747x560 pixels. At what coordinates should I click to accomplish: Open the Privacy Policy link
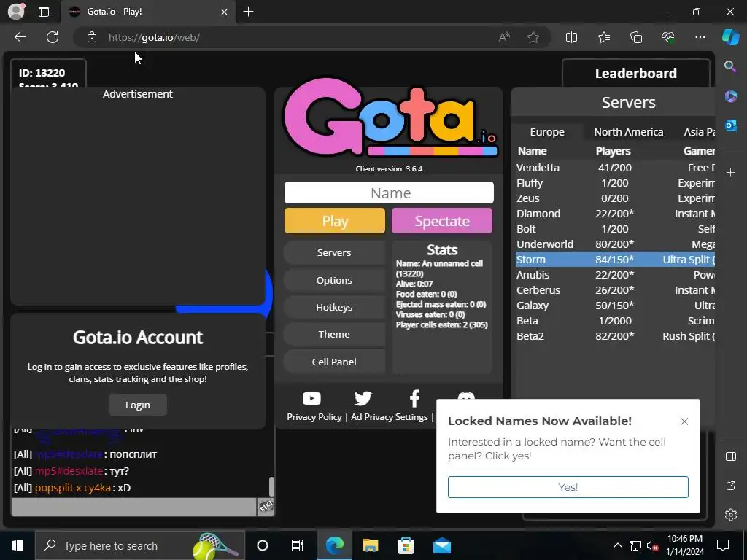pyautogui.click(x=314, y=416)
